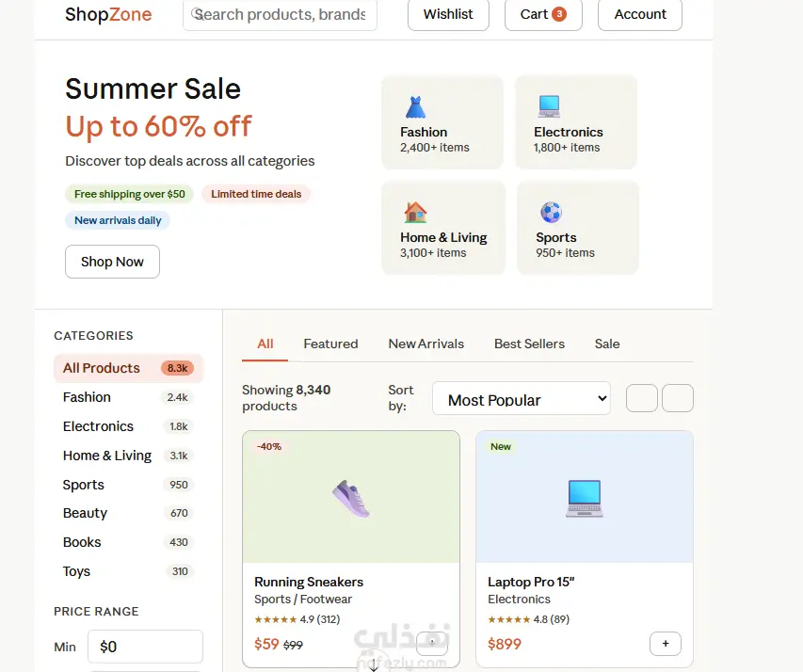The width and height of the screenshot is (803, 672).
Task: Switch to the Featured tab
Action: tap(330, 344)
